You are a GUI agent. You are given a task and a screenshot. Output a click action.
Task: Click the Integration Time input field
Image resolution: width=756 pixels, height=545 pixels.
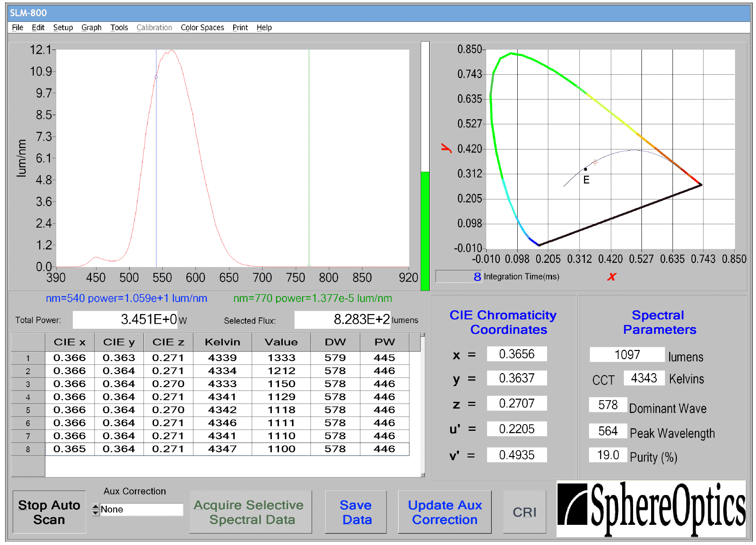point(459,276)
